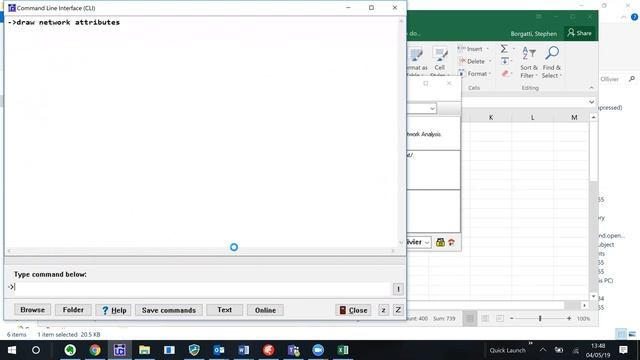Switch Explorer to large icons view

point(632,334)
